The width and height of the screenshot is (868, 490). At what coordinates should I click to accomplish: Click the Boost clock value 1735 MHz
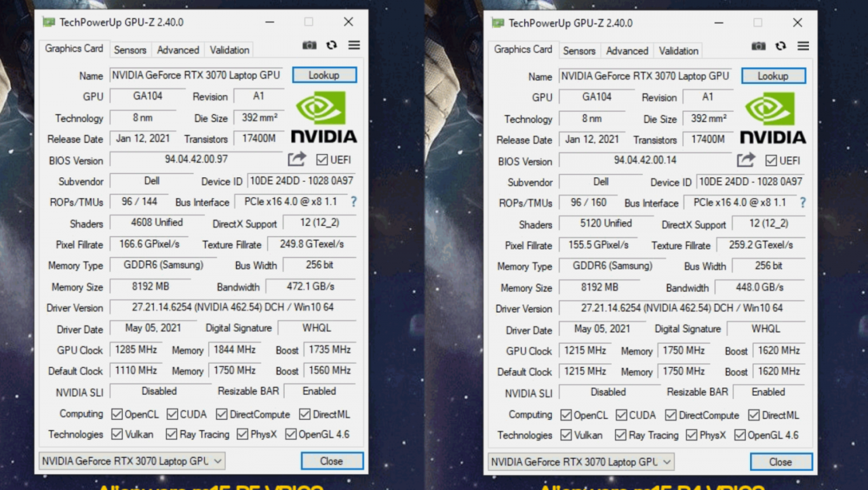[330, 350]
